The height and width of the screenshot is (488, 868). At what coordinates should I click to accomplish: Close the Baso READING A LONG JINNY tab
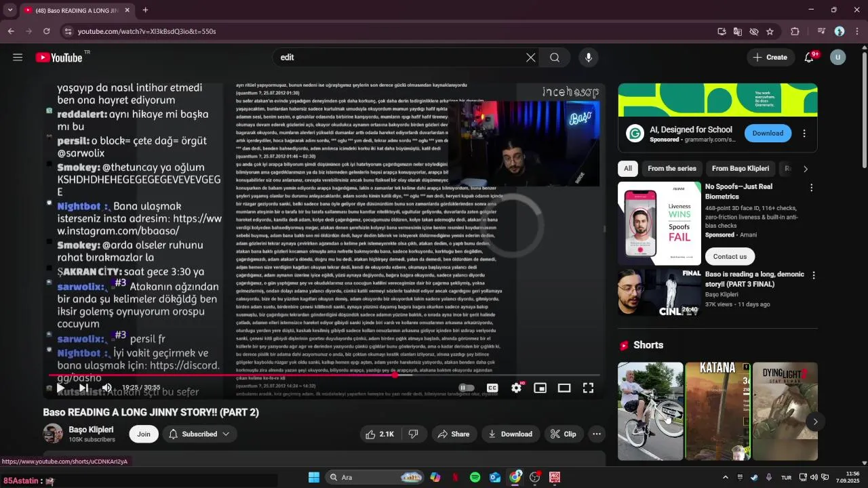[x=127, y=10]
